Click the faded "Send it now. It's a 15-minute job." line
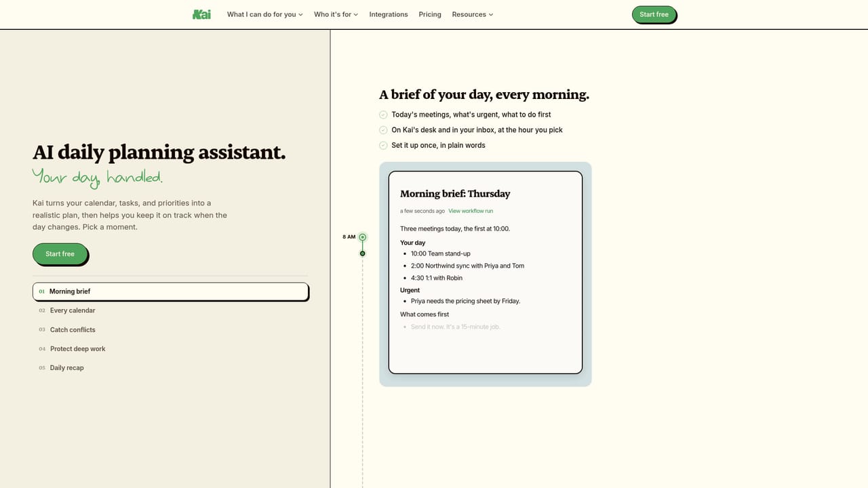Viewport: 868px width, 488px height. click(456, 327)
